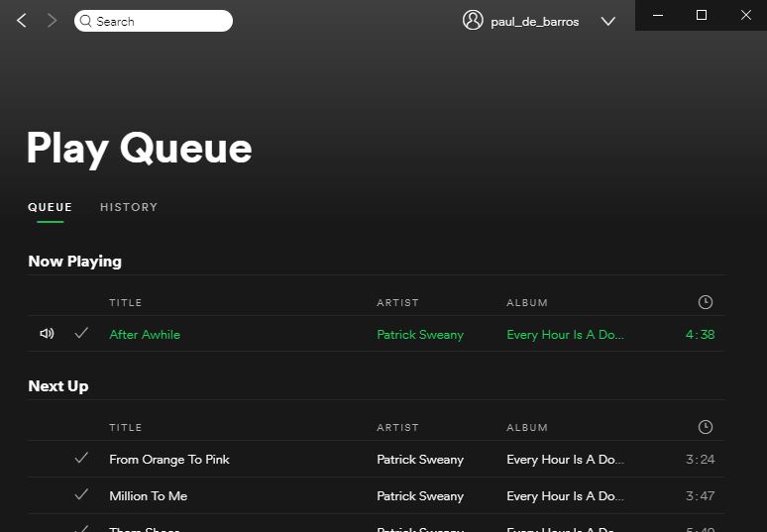Click the forward navigation arrow
Image resolution: width=767 pixels, height=532 pixels.
pyautogui.click(x=52, y=21)
